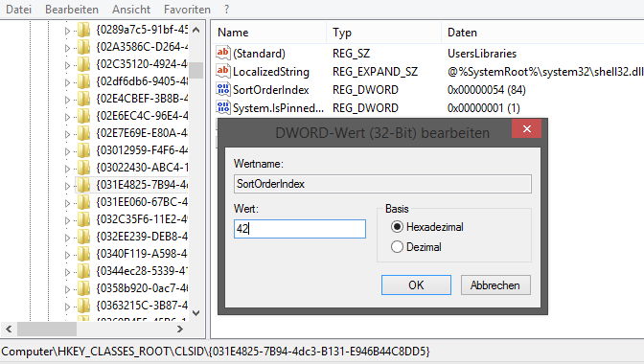Select the System.IsPinned... value name

tap(279, 108)
